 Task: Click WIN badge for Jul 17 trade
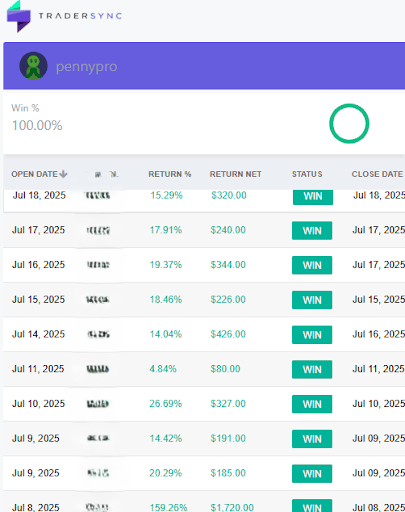312,230
